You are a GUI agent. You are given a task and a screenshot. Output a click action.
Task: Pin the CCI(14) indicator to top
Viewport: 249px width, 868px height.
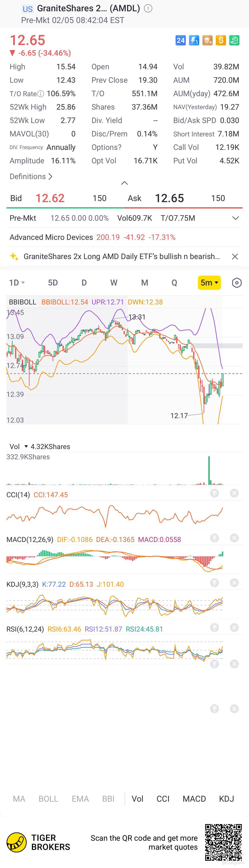point(215,493)
